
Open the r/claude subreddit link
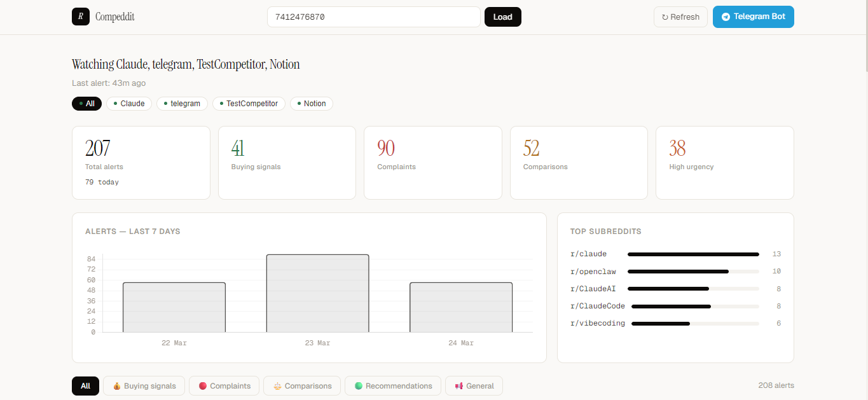click(x=588, y=254)
